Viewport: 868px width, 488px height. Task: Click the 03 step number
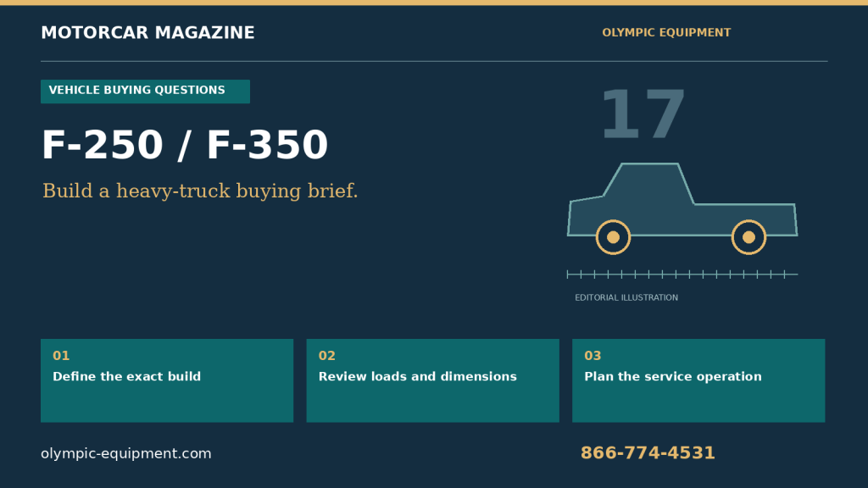[593, 356]
